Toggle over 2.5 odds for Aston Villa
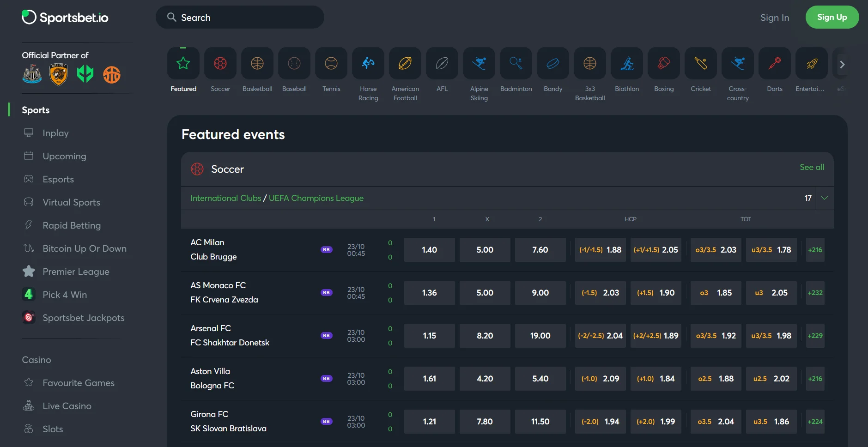The height and width of the screenshot is (447, 868). (x=716, y=379)
